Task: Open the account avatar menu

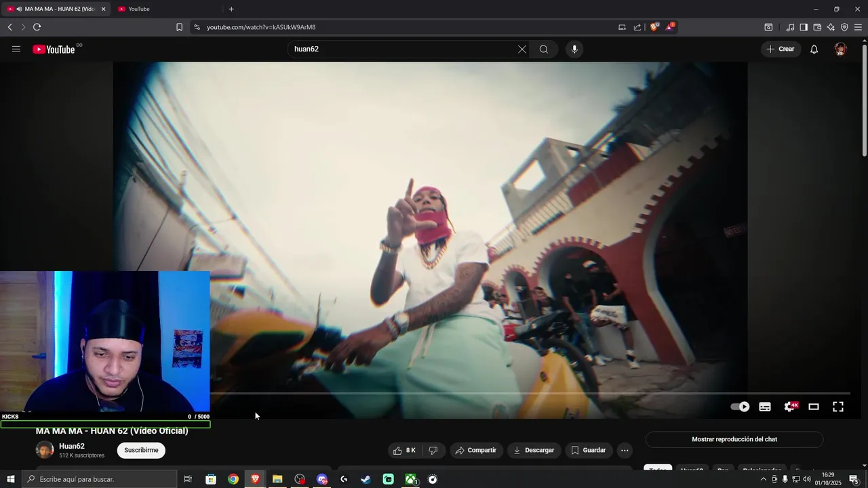Action: click(841, 49)
